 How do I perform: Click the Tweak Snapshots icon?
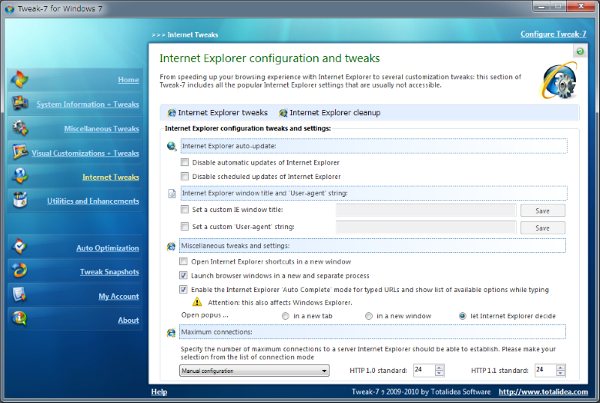[x=20, y=271]
